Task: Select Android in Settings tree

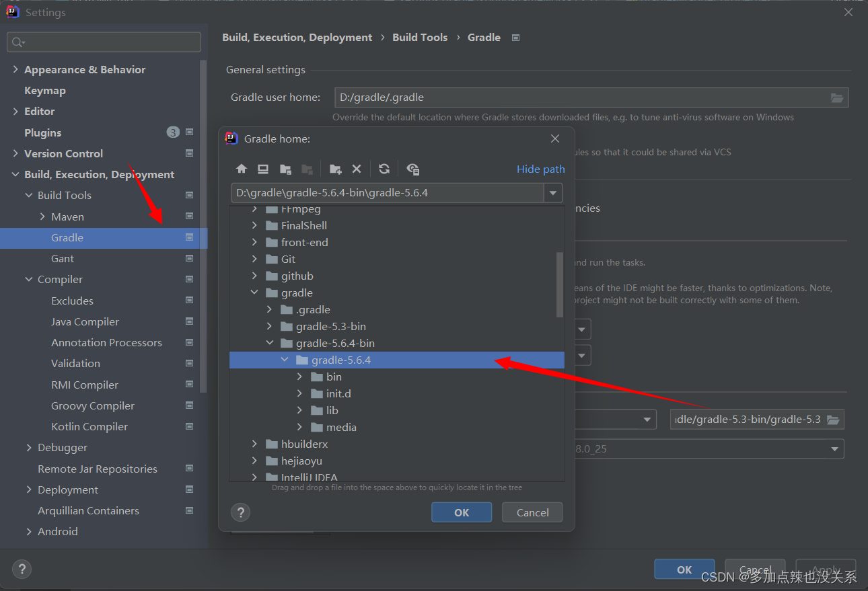Action: click(58, 531)
